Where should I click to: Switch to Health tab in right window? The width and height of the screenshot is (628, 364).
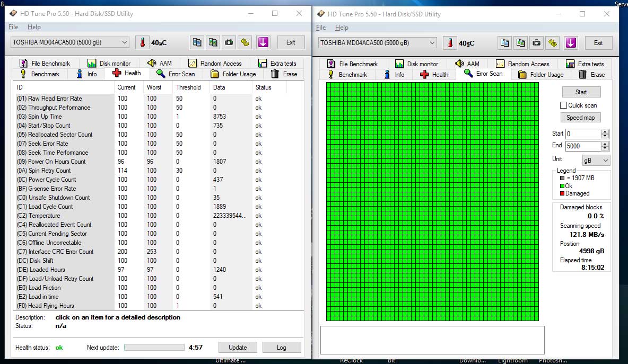pyautogui.click(x=434, y=74)
